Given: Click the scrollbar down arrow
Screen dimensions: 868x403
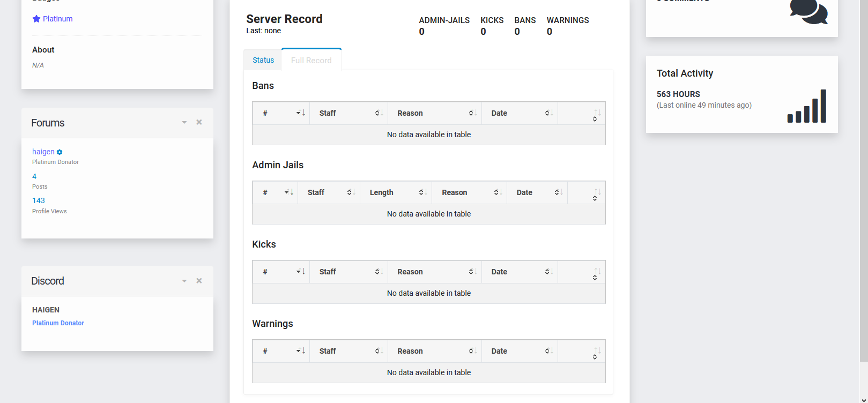Looking at the screenshot, I should (864, 399).
